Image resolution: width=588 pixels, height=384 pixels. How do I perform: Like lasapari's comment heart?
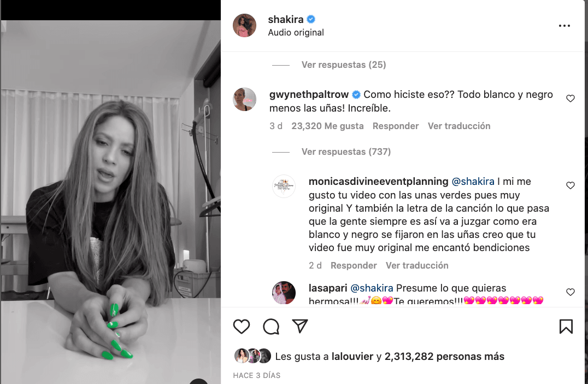tap(571, 292)
